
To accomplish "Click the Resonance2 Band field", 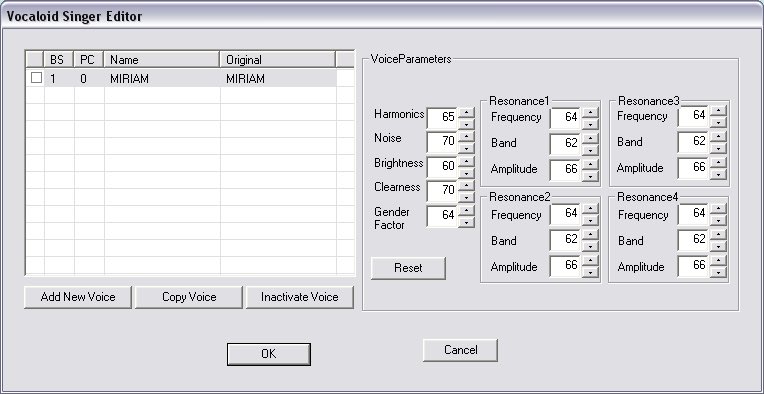I will [x=566, y=240].
